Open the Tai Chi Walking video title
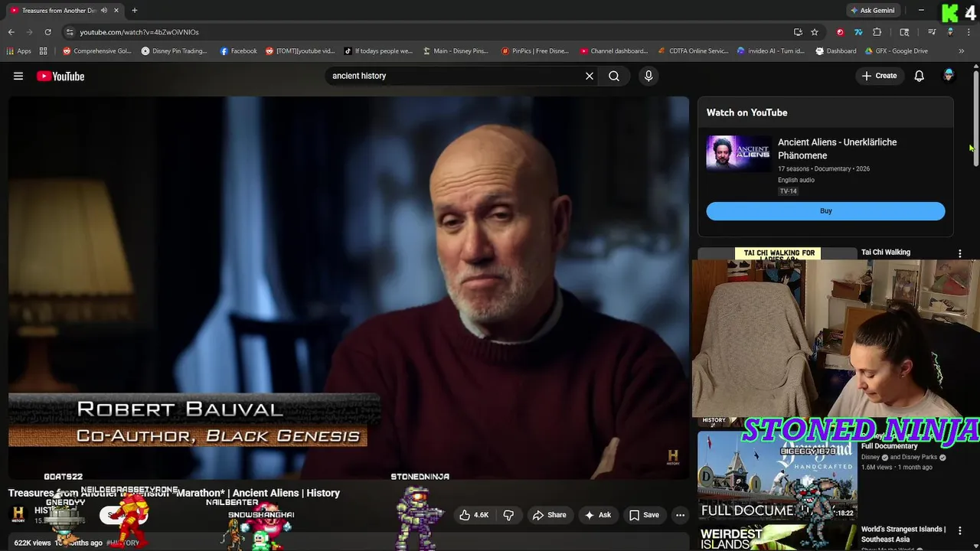The image size is (980, 551). (886, 253)
